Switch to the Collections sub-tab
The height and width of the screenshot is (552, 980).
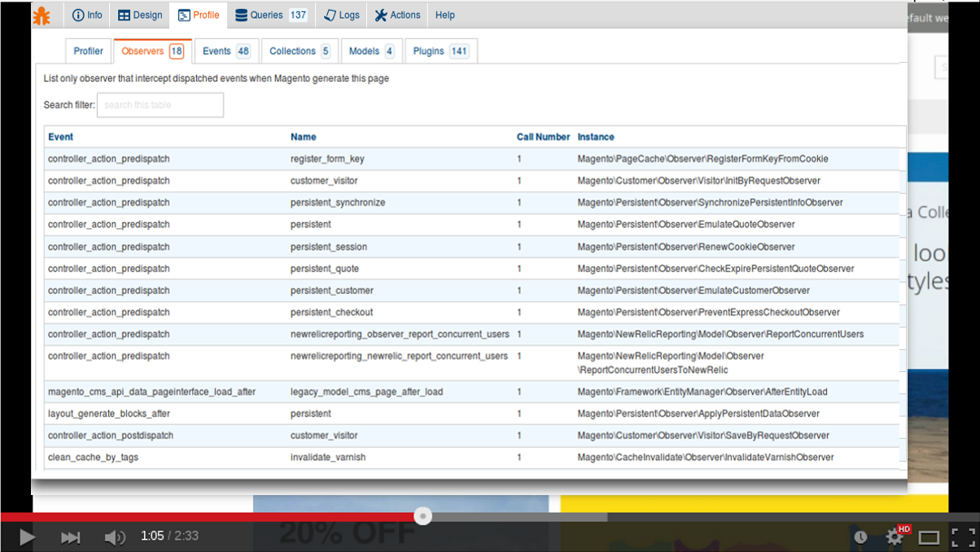(x=300, y=51)
